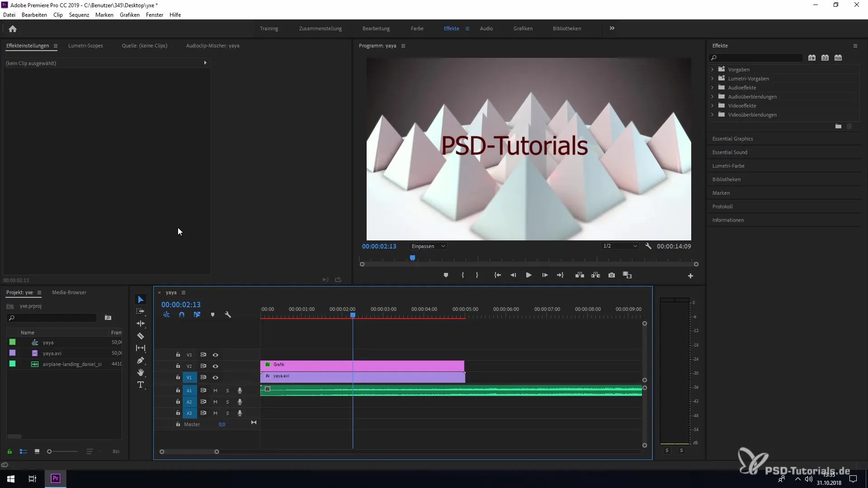Open Media-Browser tab
The height and width of the screenshot is (488, 868).
(x=69, y=292)
